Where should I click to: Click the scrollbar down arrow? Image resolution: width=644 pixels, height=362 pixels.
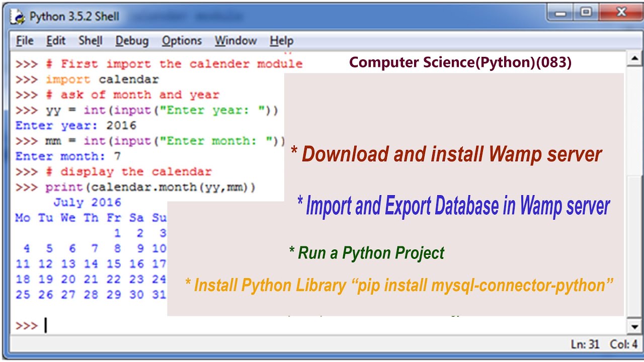click(634, 327)
